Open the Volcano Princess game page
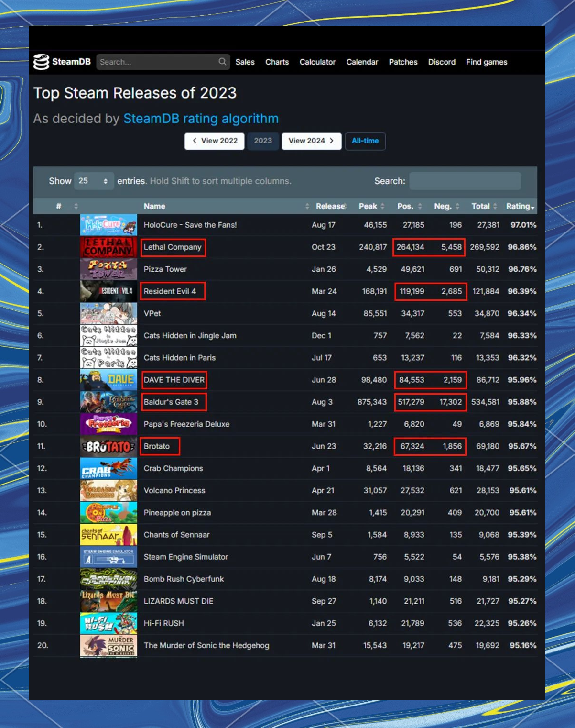 [174, 490]
